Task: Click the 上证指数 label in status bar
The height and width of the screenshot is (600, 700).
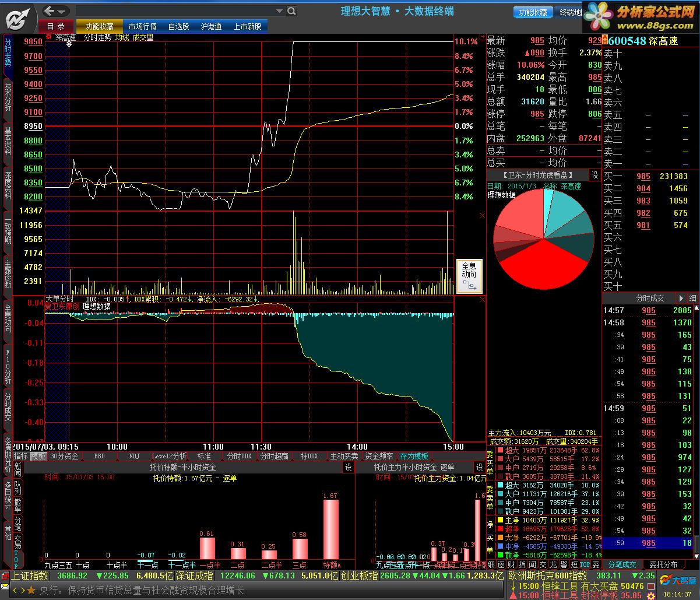Action: [x=30, y=576]
